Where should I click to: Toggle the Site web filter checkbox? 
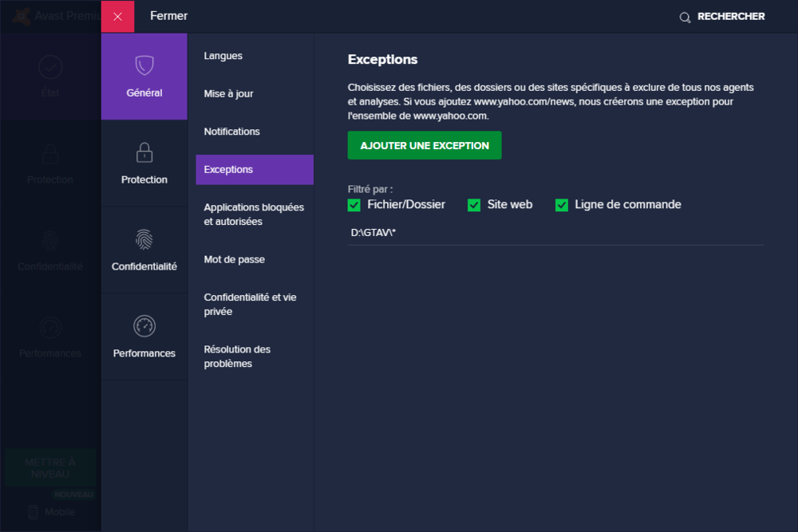[x=474, y=205]
